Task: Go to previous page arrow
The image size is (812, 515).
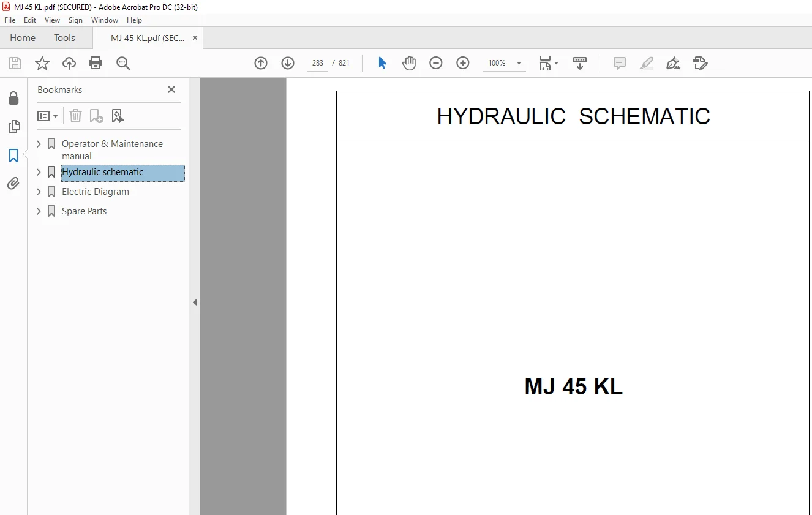Action: pyautogui.click(x=261, y=63)
